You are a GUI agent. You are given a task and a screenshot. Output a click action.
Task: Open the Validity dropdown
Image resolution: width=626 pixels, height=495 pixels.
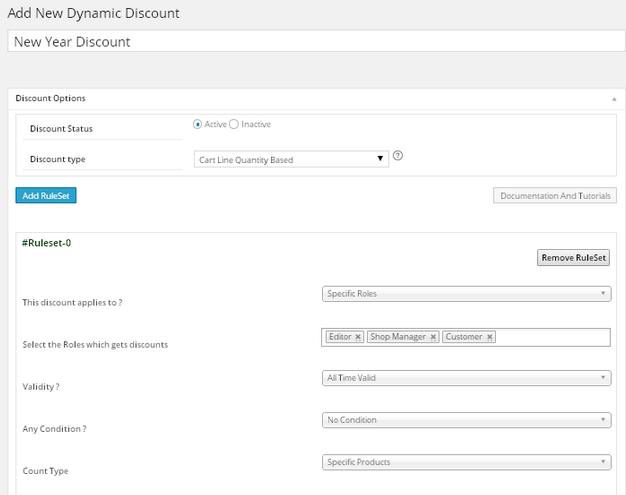point(466,378)
